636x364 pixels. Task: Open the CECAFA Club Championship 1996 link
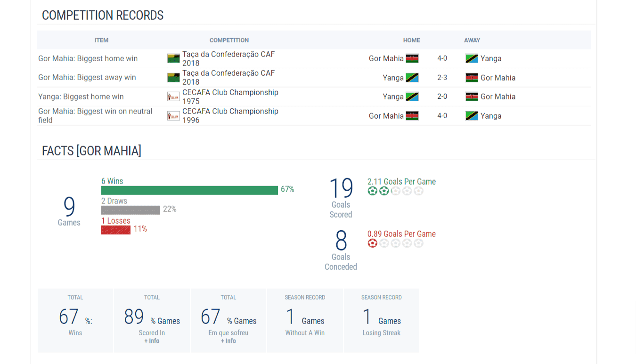(x=230, y=116)
